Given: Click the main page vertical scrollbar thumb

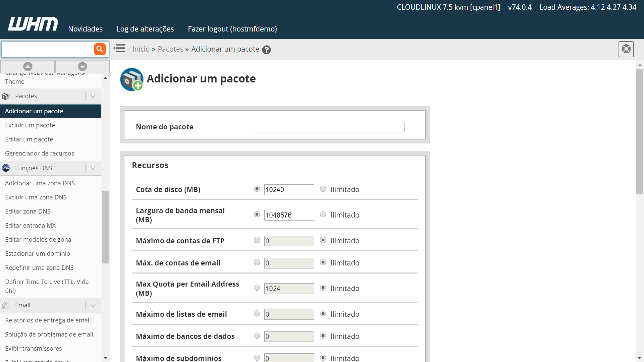Looking at the screenshot, I should pyautogui.click(x=640, y=131).
